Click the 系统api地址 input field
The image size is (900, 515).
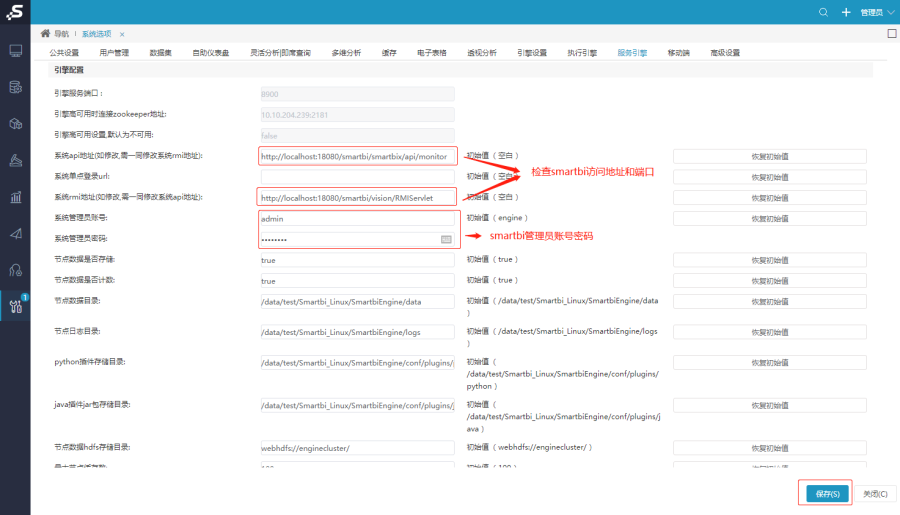(x=358, y=156)
